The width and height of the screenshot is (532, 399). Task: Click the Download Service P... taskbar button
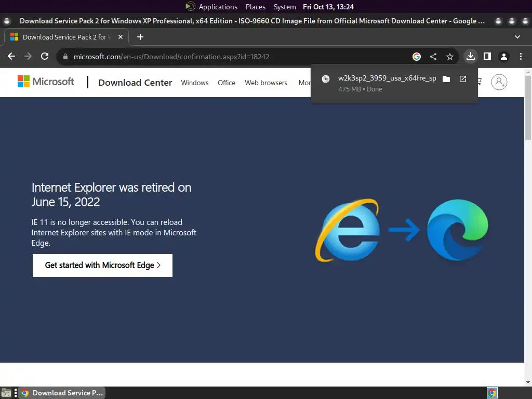click(62, 393)
